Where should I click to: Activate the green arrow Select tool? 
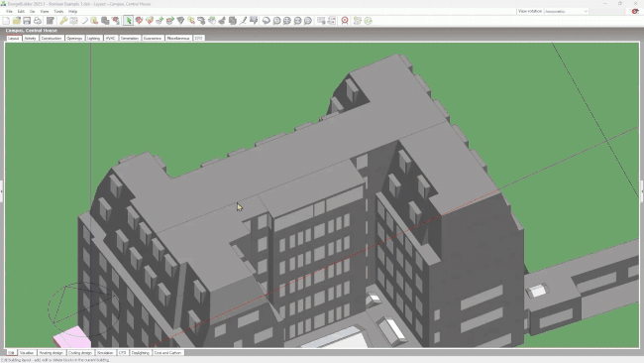tap(128, 21)
